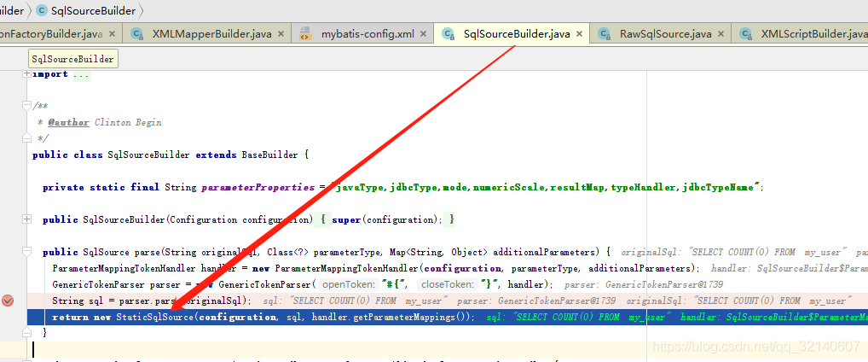Switch to the RawSqlSource.java tab

(x=665, y=34)
